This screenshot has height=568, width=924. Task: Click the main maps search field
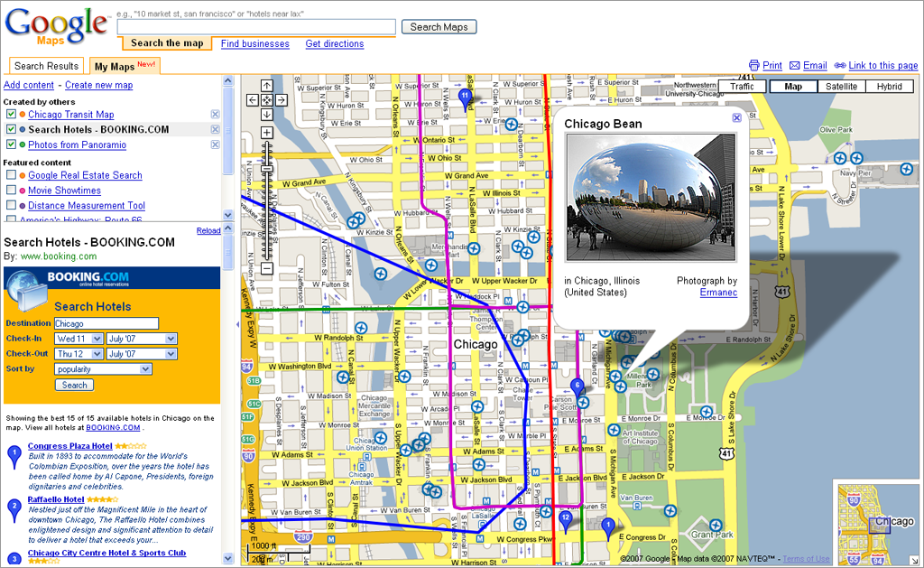[256, 26]
